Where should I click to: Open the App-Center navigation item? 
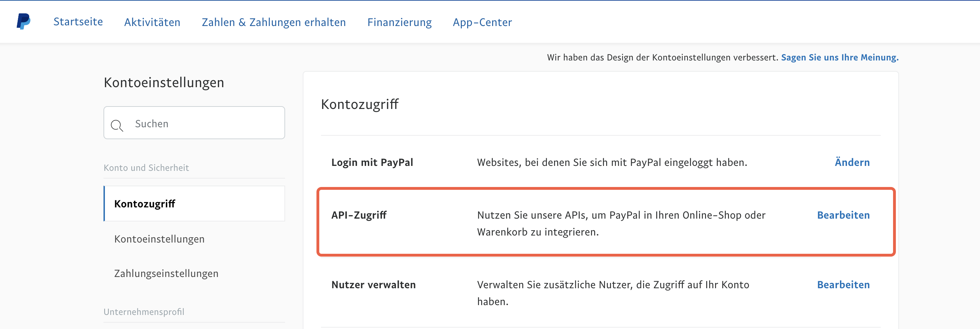click(x=482, y=22)
